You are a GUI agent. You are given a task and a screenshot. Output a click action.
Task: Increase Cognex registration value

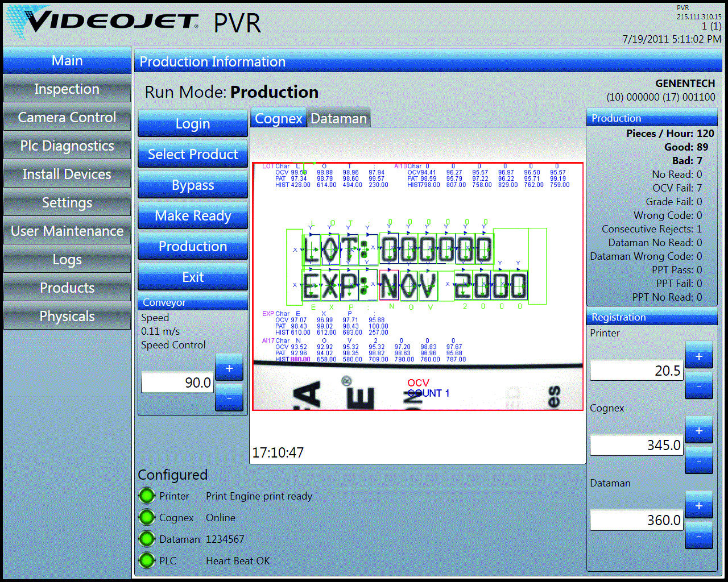click(x=698, y=431)
